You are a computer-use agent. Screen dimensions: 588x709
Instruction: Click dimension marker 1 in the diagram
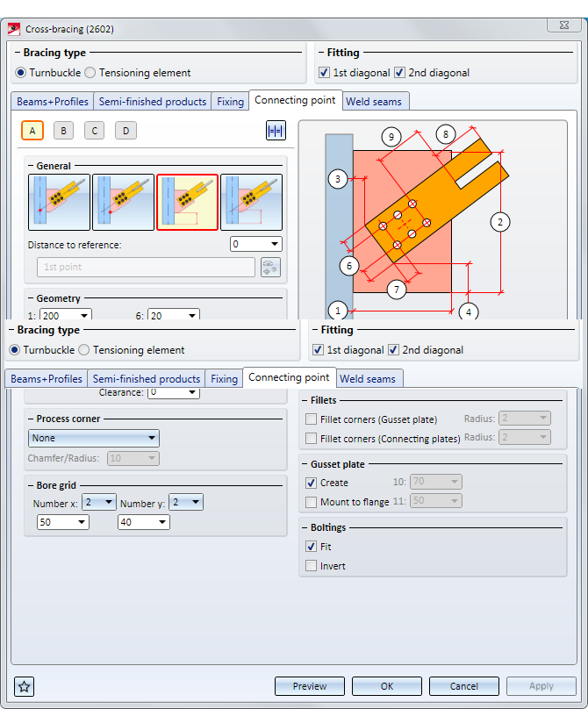click(337, 311)
